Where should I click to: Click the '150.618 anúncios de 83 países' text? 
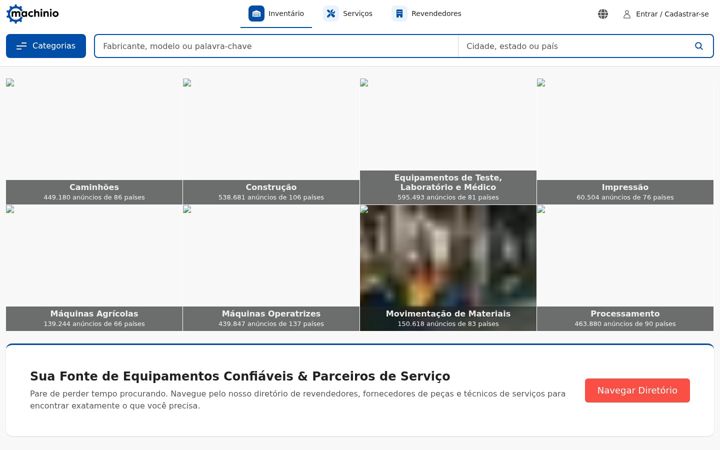448,324
